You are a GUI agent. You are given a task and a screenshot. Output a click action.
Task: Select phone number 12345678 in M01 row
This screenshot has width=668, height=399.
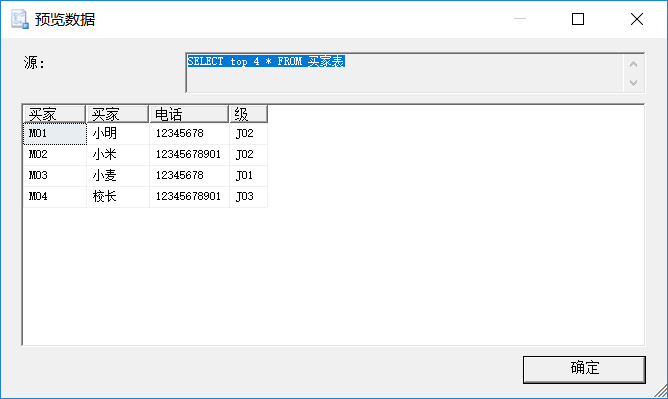(x=189, y=134)
